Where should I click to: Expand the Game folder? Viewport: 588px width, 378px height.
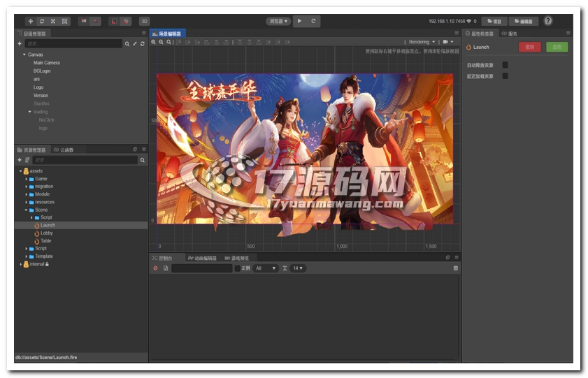27,179
